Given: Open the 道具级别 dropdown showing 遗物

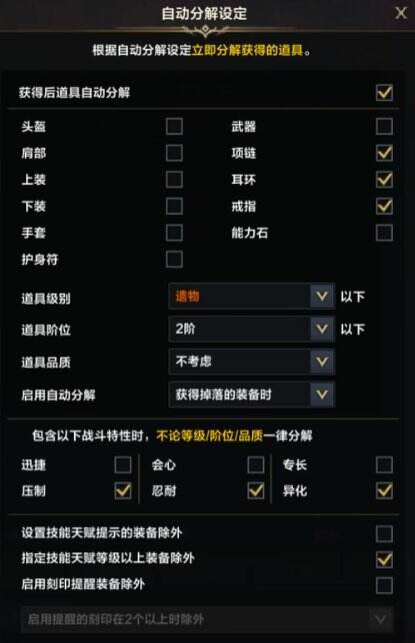Looking at the screenshot, I should click(x=252, y=296).
